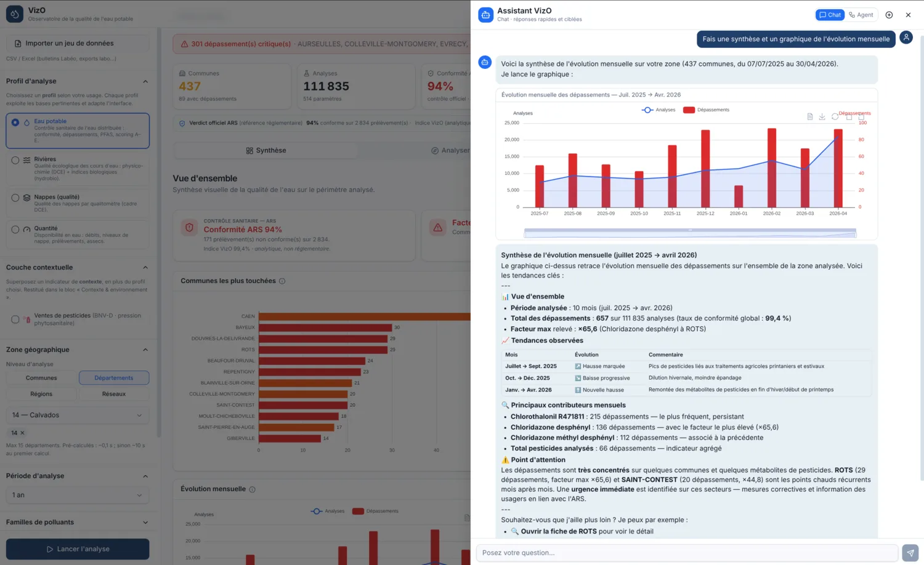Close the Assistant VizO panel
Image resolution: width=924 pixels, height=565 pixels.
908,15
